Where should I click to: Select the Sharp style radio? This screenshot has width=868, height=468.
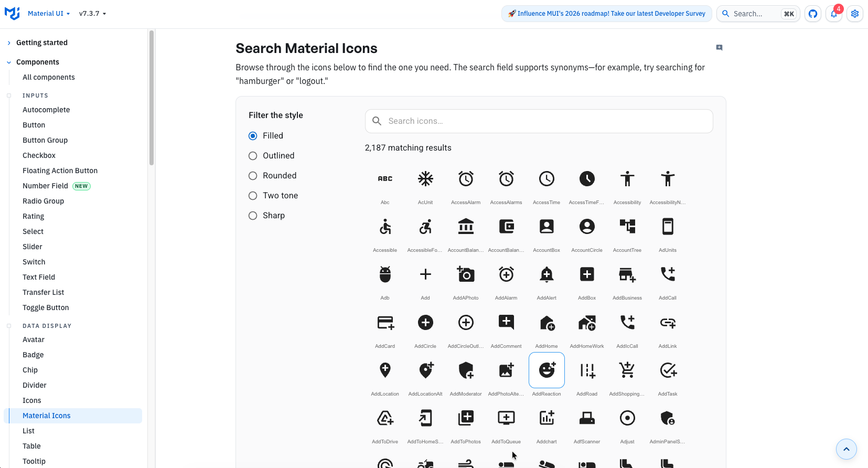coord(253,216)
